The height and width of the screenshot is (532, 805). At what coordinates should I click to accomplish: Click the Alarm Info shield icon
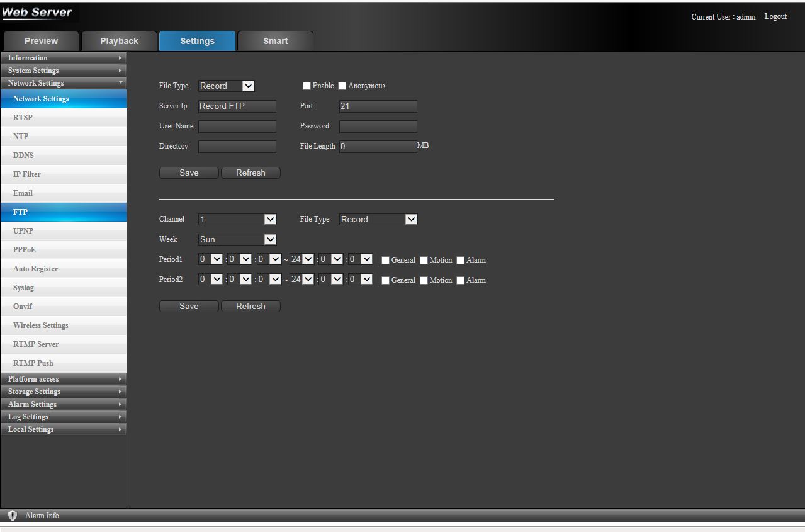[12, 516]
